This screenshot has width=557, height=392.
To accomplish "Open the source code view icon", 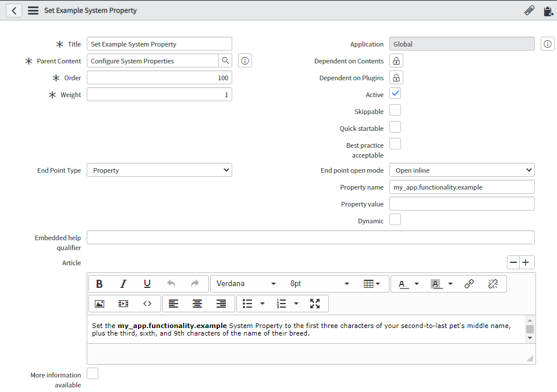I will click(147, 304).
